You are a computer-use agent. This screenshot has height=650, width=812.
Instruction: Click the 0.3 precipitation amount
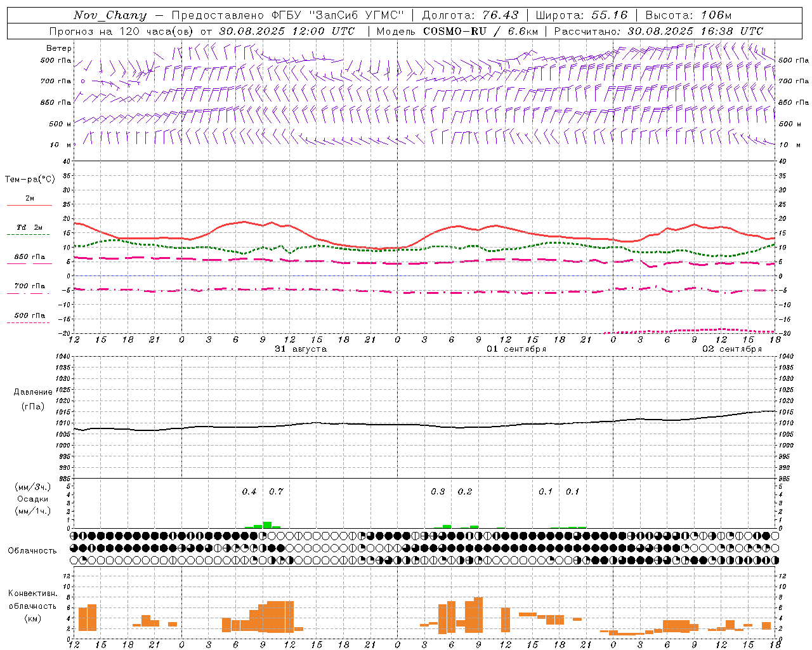(x=438, y=492)
